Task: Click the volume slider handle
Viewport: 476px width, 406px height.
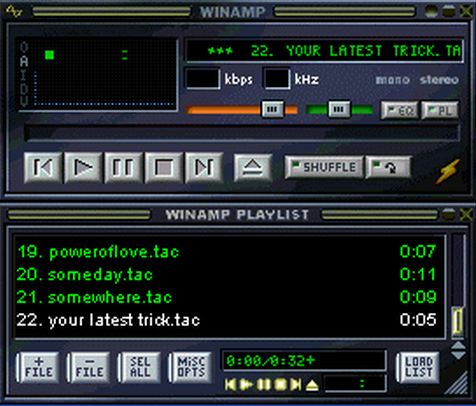Action: 273,109
